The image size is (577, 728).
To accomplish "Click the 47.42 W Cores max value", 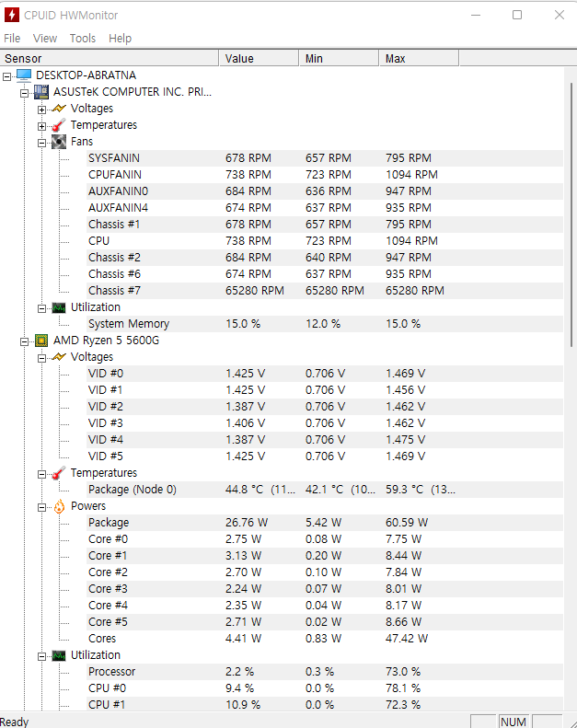I will pos(407,639).
